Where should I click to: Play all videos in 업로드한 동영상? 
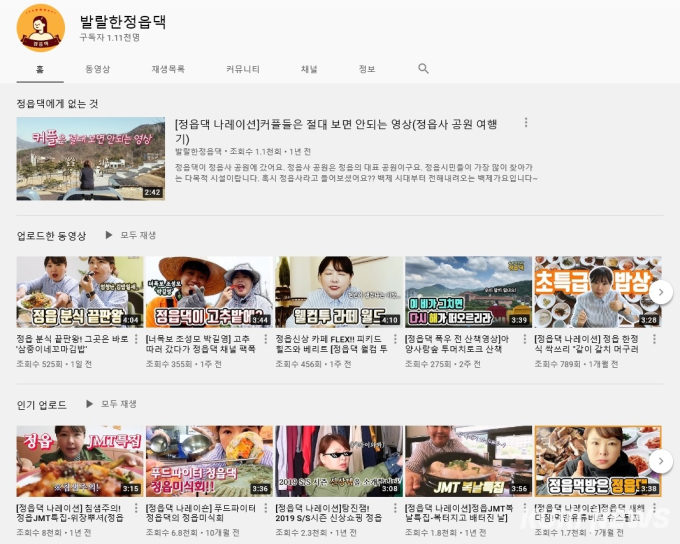(131, 235)
